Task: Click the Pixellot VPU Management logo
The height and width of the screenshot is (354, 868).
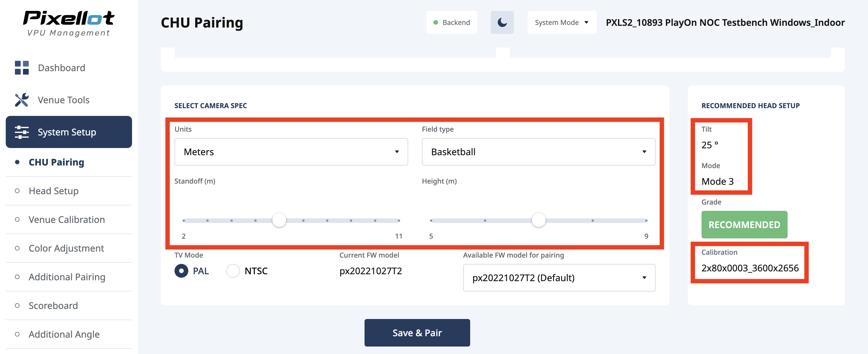Action: 69,23
